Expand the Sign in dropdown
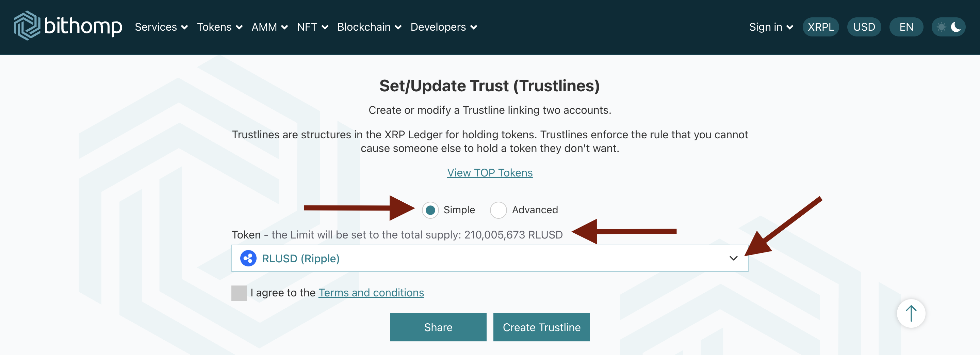This screenshot has width=980, height=355. 771,27
